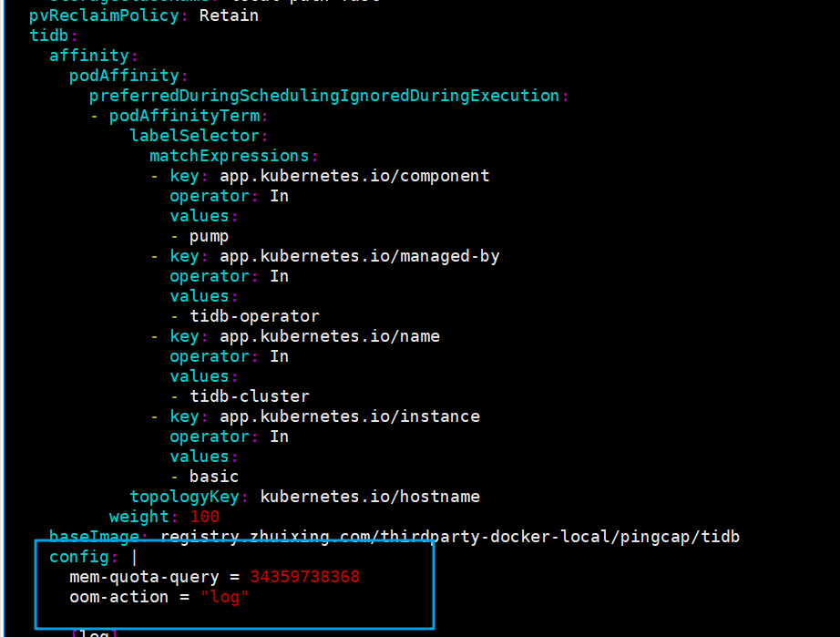Click app.kubernetes.io/managed-by text
Screen dimensions: 840x637
(359, 256)
